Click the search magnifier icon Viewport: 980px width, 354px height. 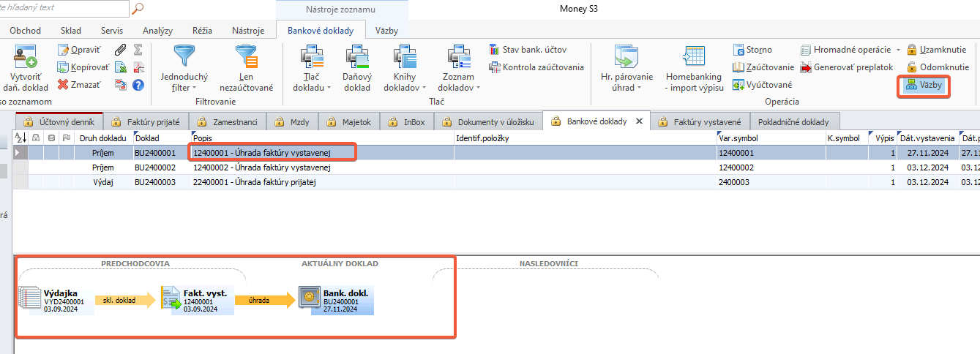[138, 9]
